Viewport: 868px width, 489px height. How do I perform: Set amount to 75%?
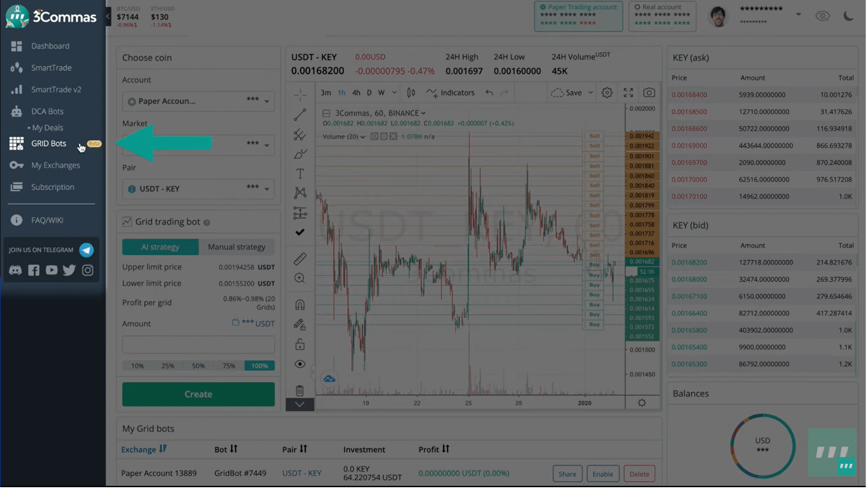point(229,366)
